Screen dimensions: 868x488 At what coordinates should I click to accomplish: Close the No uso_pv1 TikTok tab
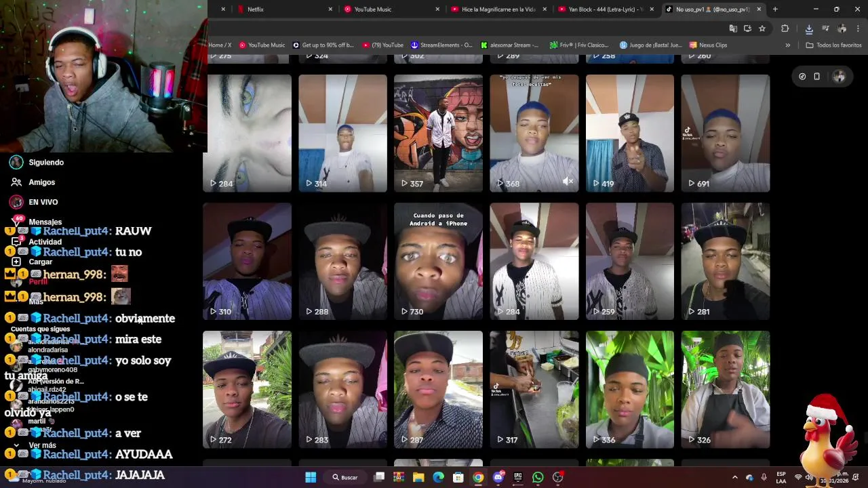click(x=759, y=9)
